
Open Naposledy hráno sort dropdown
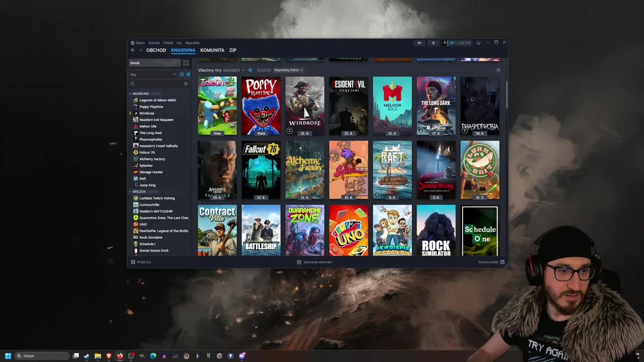click(289, 70)
